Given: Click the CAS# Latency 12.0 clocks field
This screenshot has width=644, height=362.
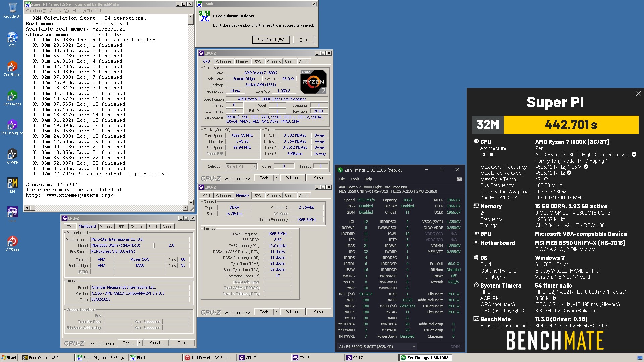Looking at the screenshot, I should click(x=278, y=246).
